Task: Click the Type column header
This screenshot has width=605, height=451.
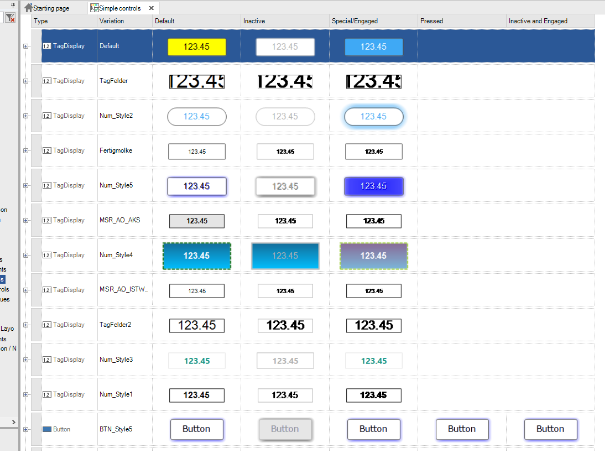Action: (64, 21)
